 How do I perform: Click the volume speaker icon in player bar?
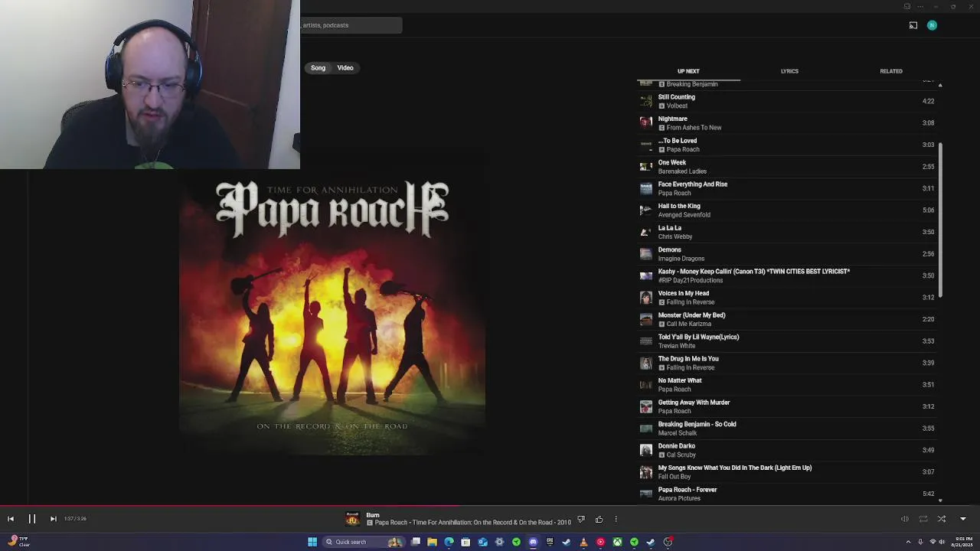coord(905,519)
